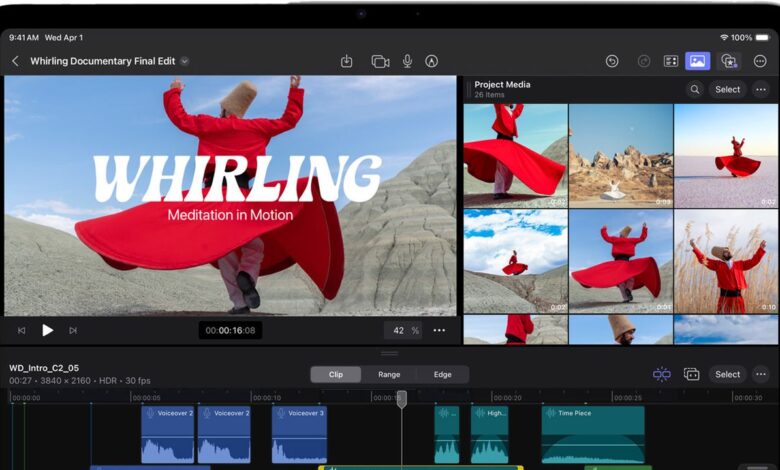Open the more options icon in top bar
The width and height of the screenshot is (780, 470).
(x=760, y=61)
